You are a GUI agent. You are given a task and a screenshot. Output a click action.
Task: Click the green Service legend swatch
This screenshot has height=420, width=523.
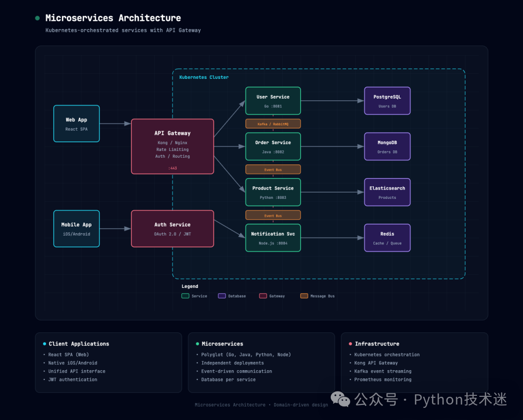point(185,296)
